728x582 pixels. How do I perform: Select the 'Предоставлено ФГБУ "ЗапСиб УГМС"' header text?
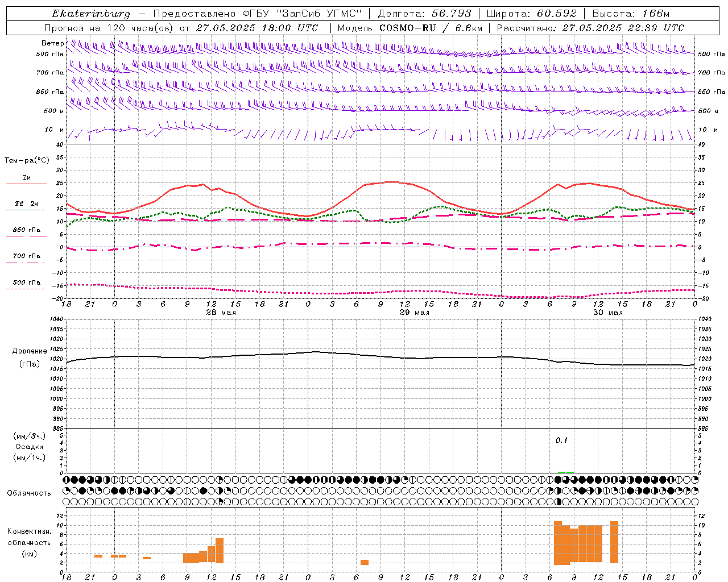click(258, 14)
